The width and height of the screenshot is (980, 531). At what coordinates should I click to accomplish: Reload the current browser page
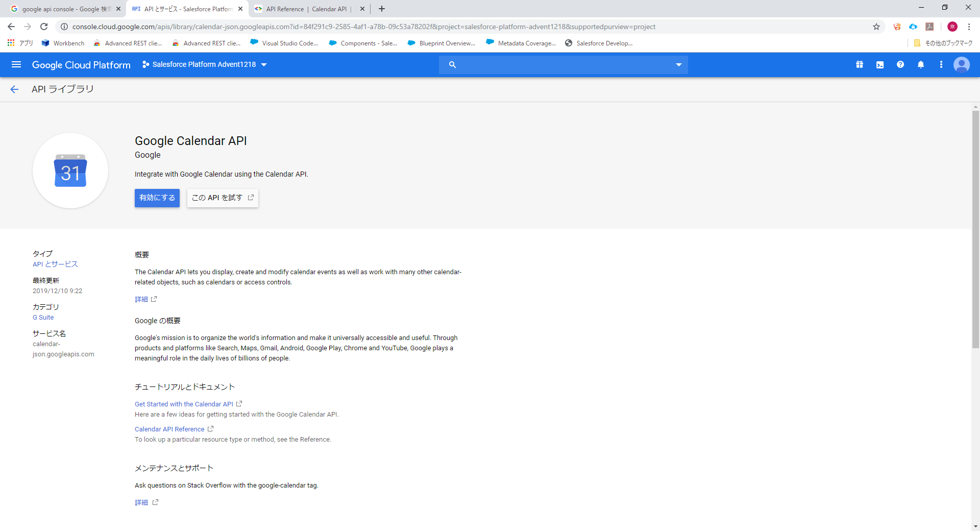pyautogui.click(x=44, y=27)
